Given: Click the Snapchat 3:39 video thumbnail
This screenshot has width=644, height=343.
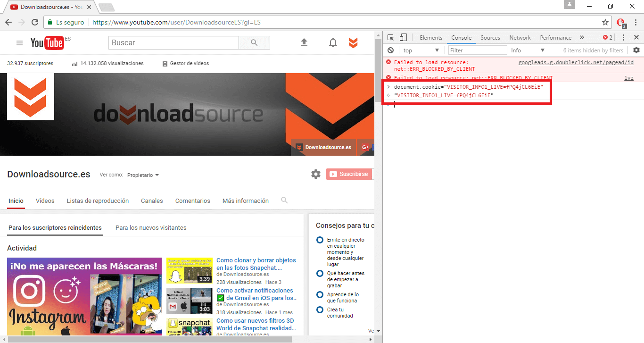Looking at the screenshot, I should pyautogui.click(x=190, y=270).
